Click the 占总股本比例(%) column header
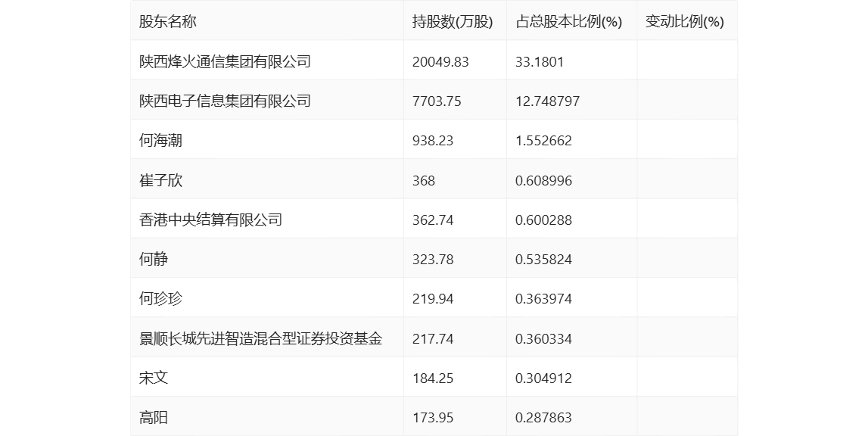868x436 pixels. tap(568, 22)
